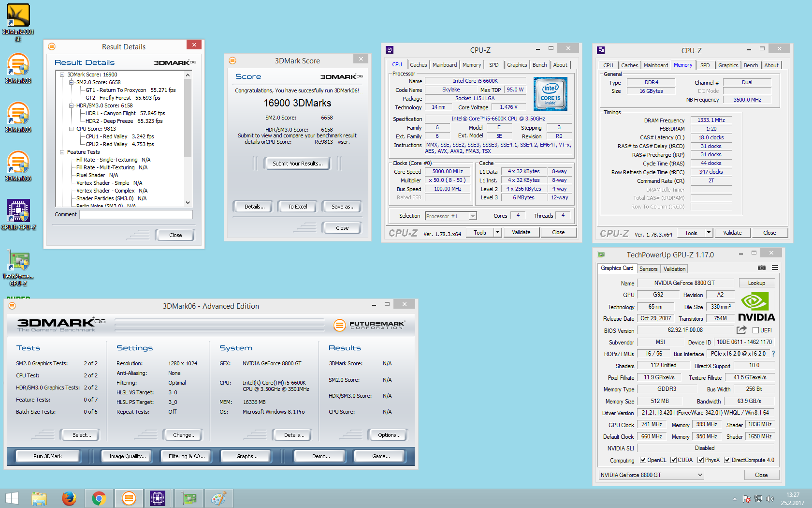Click the Lookup button in GPU-Z
Viewport: 812px width, 508px height.
point(756,283)
